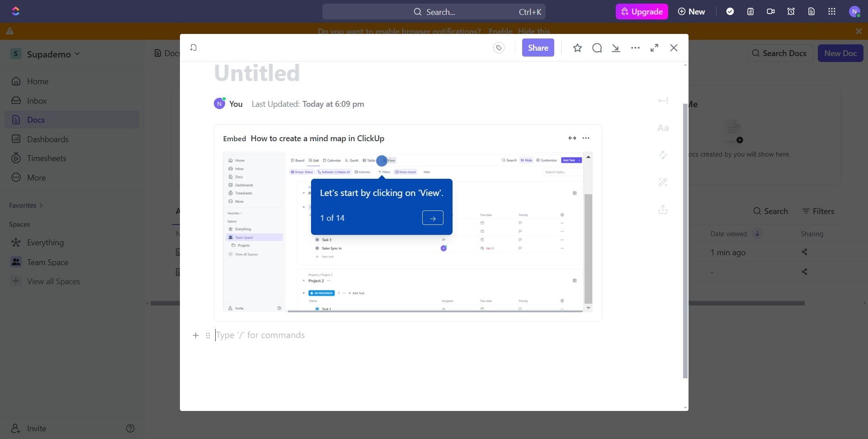Open reminders via the alarm clock icon

(791, 11)
